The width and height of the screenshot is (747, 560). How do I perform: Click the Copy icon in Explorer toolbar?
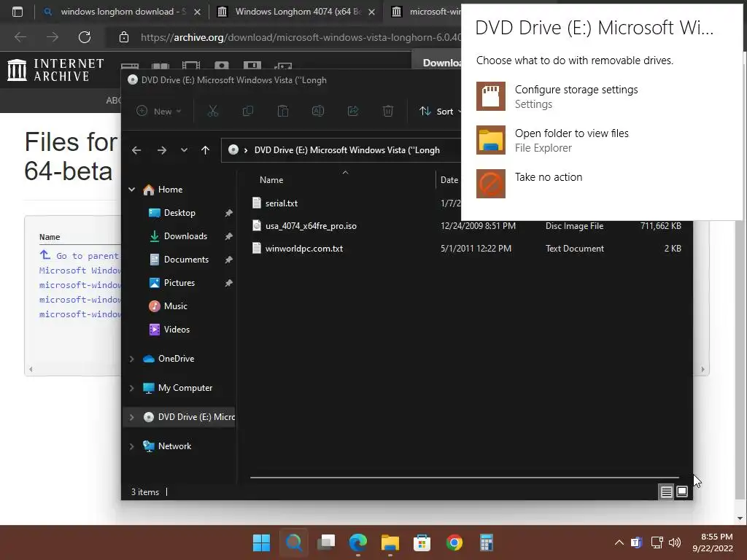click(248, 111)
